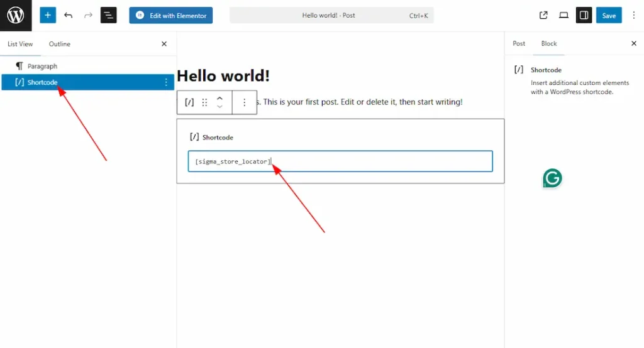Click the Grammarly icon
The image size is (644, 348).
click(552, 178)
